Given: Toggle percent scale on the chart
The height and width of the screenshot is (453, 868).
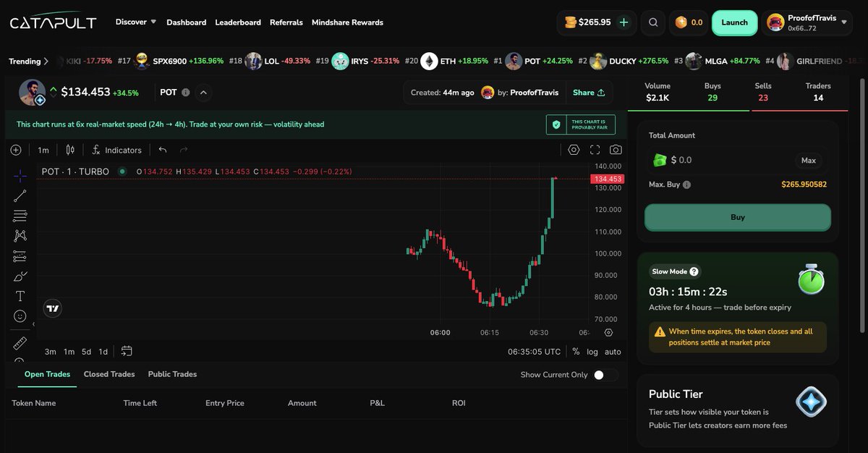Looking at the screenshot, I should (x=576, y=352).
